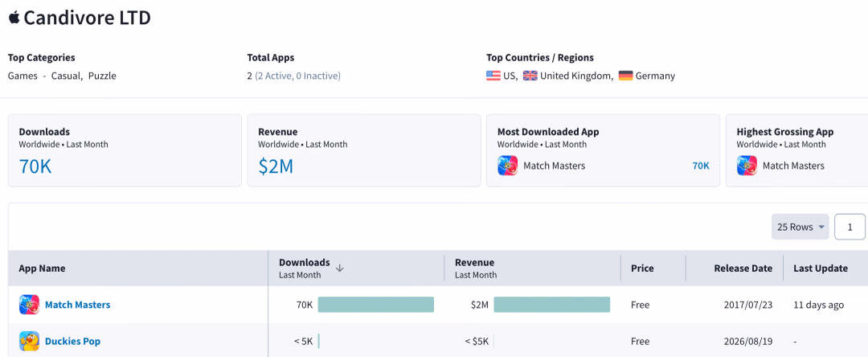Click the Downloads column sort arrow
The width and height of the screenshot is (868, 357).
point(340,268)
